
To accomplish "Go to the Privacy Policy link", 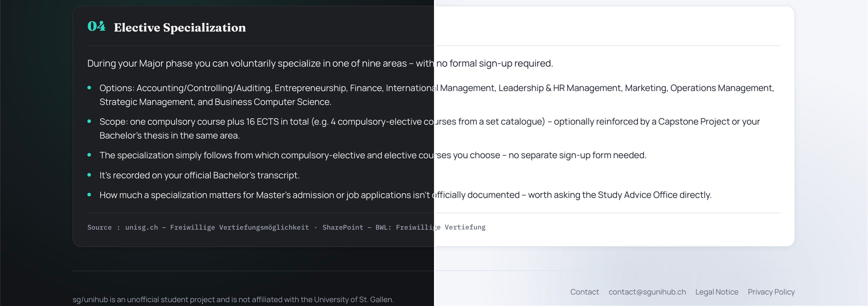I will tap(771, 292).
